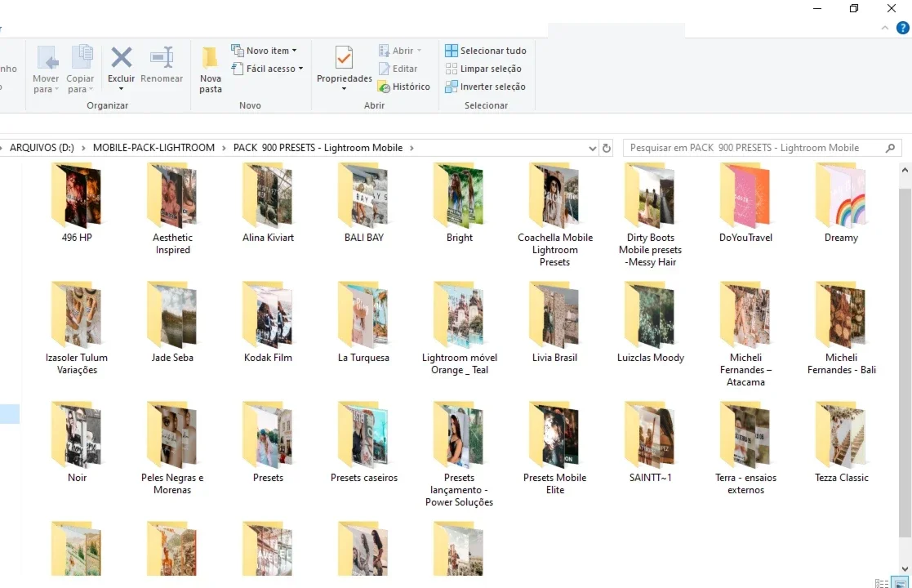912x588 pixels.
Task: Select the Presets caseiros folder
Action: 363,443
